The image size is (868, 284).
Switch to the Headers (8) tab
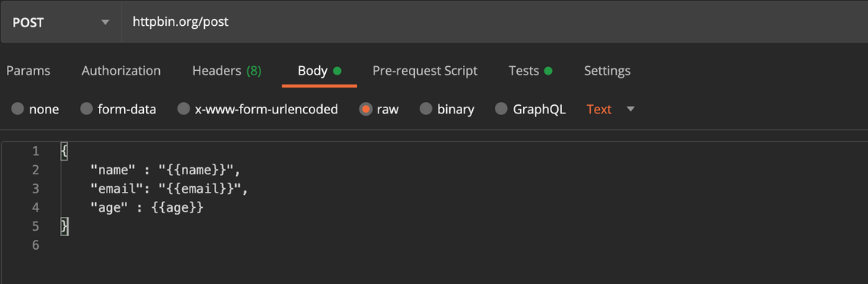[x=227, y=71]
